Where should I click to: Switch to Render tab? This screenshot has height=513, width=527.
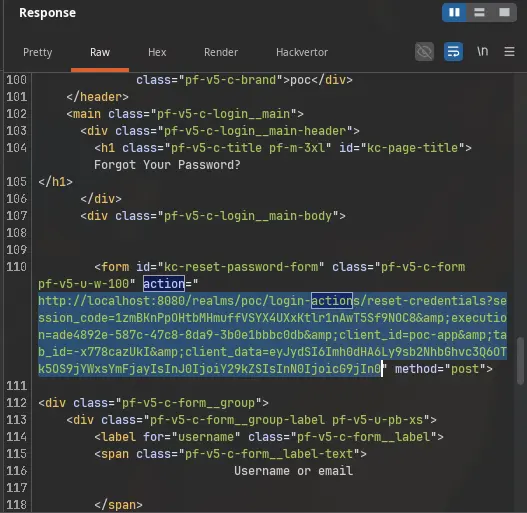[221, 52]
